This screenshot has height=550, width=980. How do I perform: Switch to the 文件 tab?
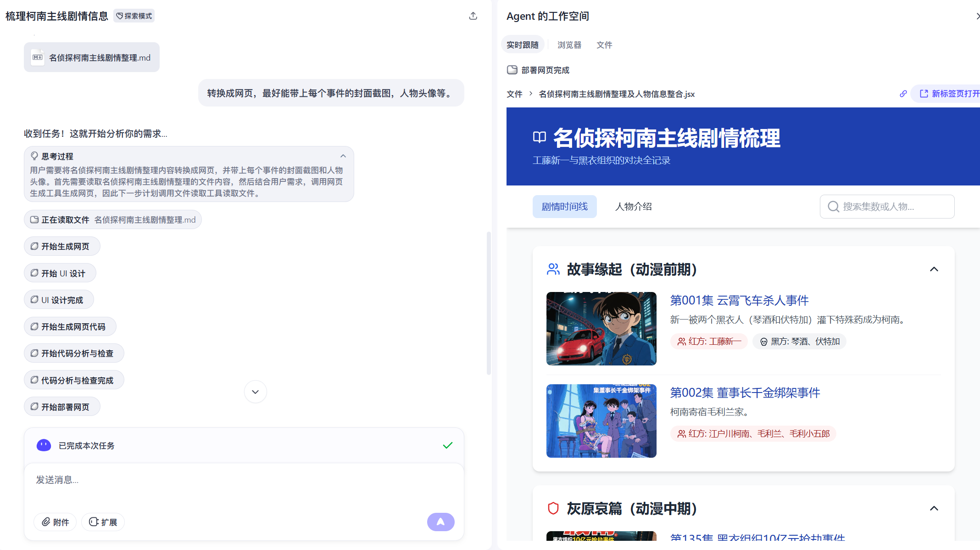tap(604, 45)
